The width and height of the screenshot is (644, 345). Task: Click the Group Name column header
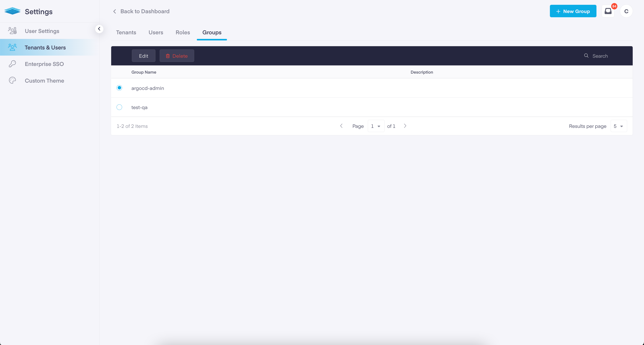click(144, 72)
